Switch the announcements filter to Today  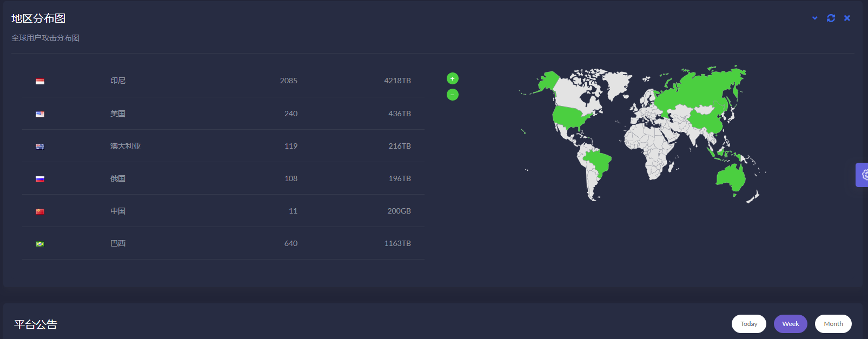[x=748, y=324]
